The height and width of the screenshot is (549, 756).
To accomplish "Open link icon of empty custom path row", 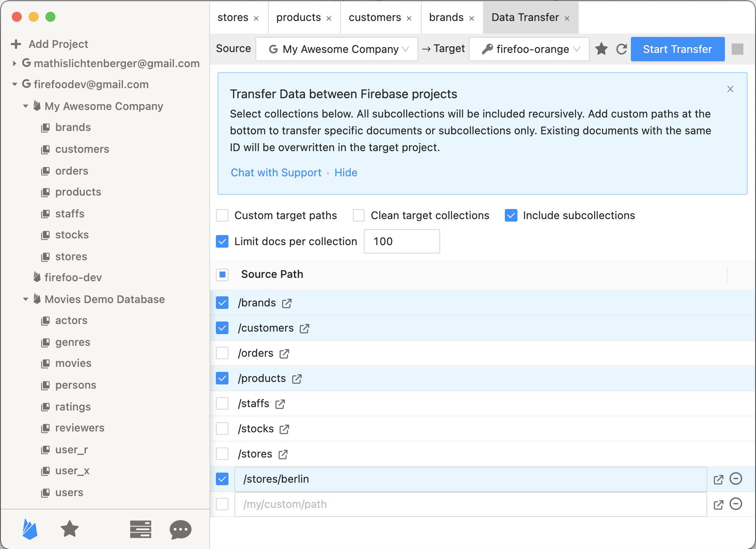I will (x=719, y=505).
